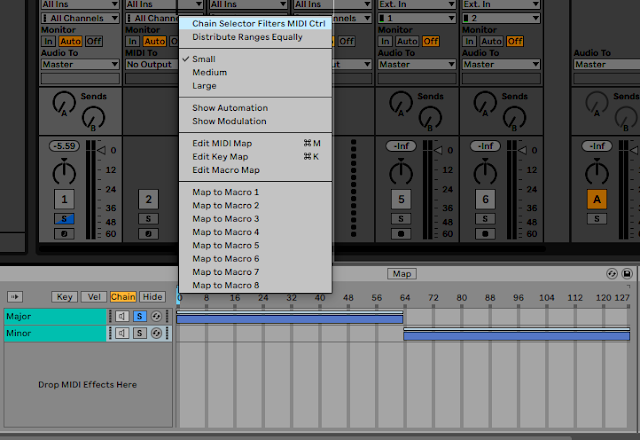Click the Vel zone editor button

coord(94,297)
